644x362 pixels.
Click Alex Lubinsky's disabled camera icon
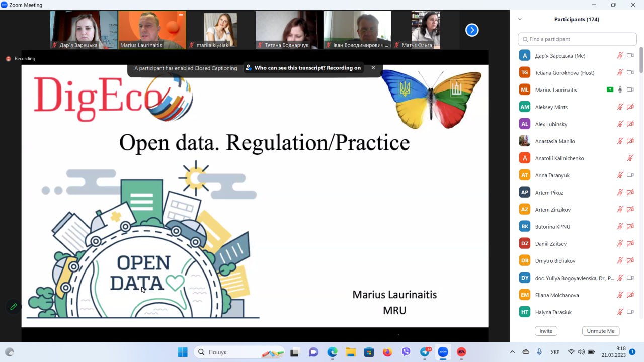click(x=630, y=124)
